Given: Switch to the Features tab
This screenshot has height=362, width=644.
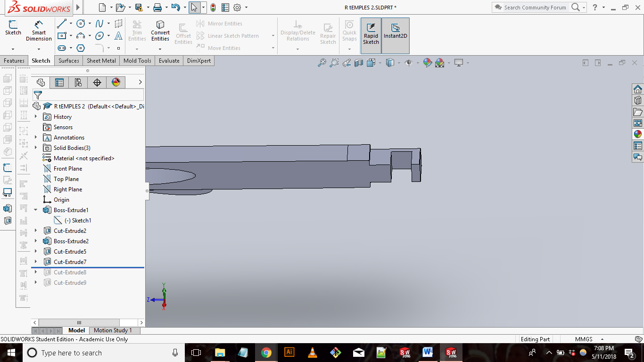Looking at the screenshot, I should tap(14, 61).
